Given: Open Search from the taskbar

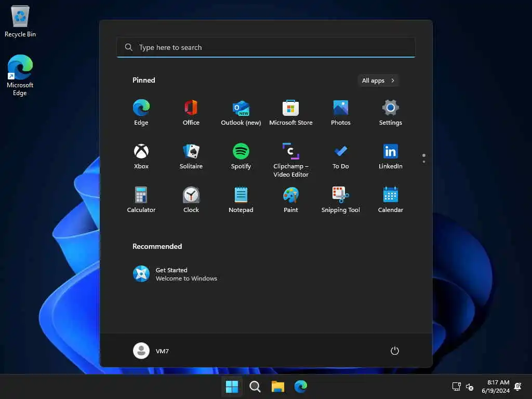Looking at the screenshot, I should 255,387.
